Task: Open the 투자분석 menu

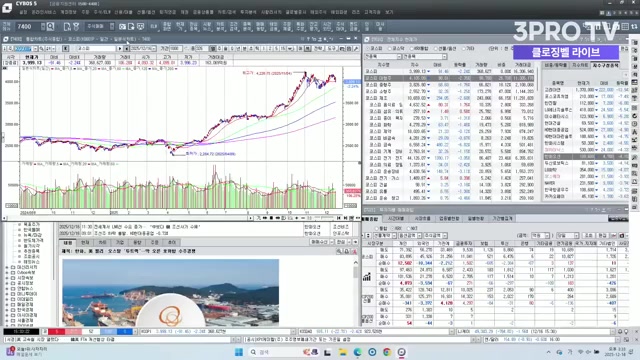Action: pyautogui.click(x=248, y=12)
